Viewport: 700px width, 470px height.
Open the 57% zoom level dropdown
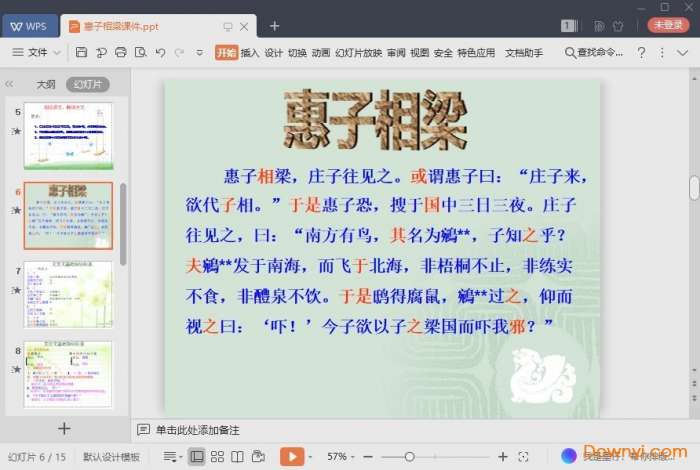[341, 456]
